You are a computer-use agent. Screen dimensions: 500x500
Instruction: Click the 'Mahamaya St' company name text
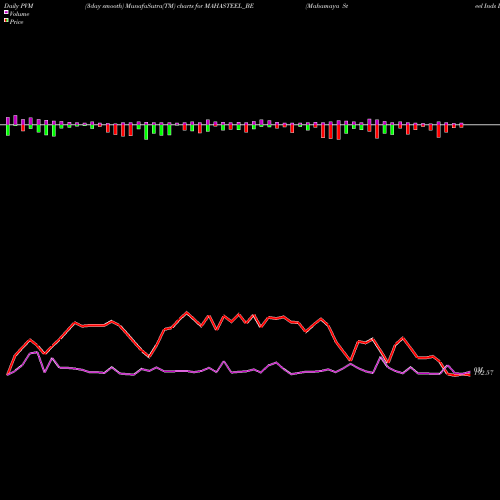pyautogui.click(x=327, y=6)
